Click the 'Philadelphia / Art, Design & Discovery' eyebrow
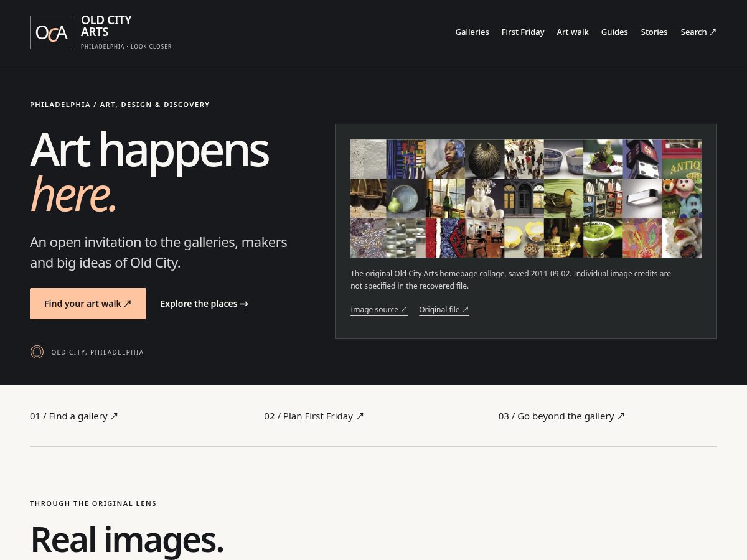 [120, 105]
